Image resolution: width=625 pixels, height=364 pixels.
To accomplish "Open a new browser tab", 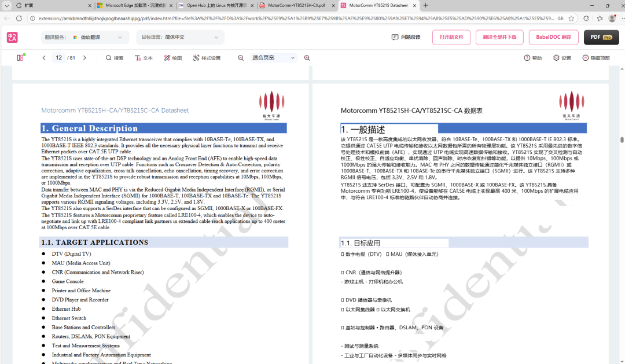I will 426,6.
